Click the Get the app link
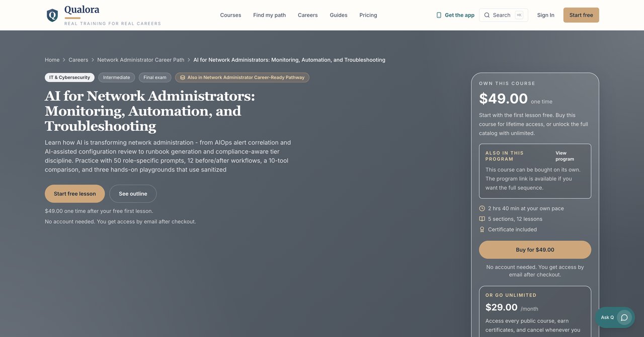This screenshot has width=644, height=337. 455,15
